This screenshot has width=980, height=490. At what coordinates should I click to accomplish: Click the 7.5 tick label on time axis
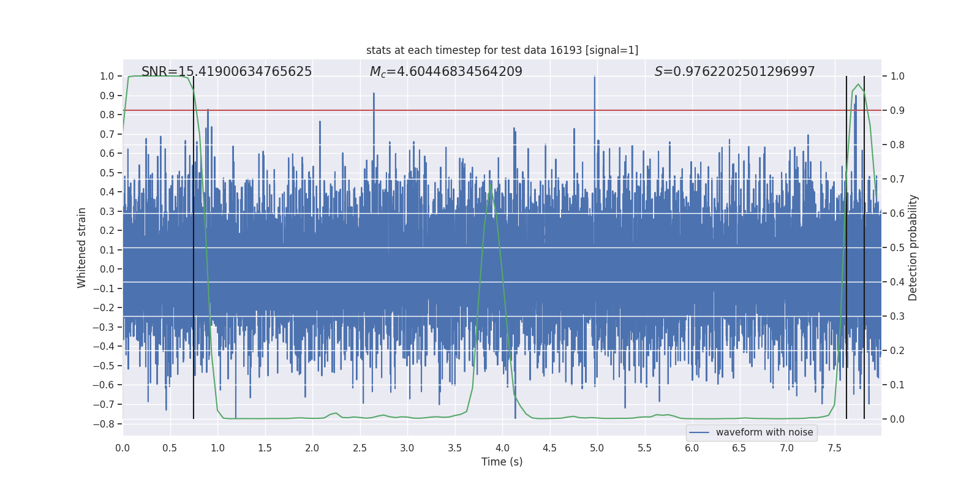coord(834,448)
